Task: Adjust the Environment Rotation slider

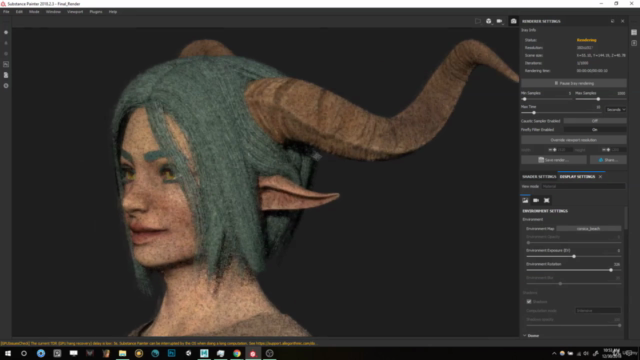Action: tap(573, 270)
